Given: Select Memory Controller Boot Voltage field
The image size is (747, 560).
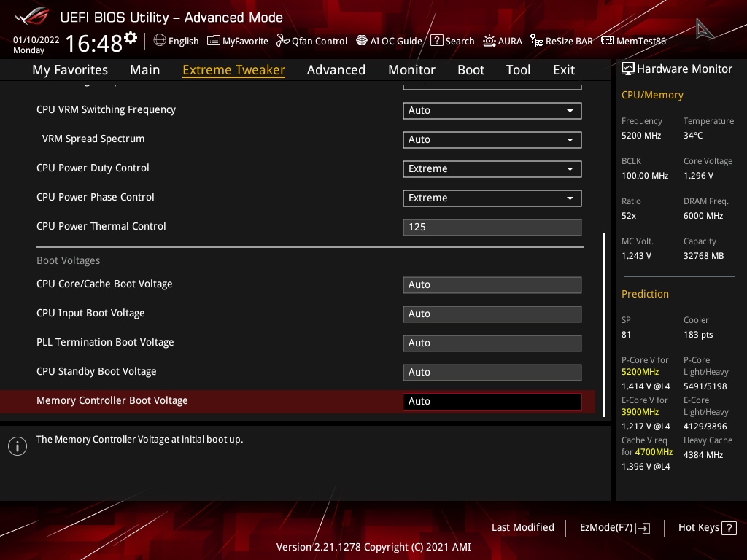Looking at the screenshot, I should pyautogui.click(x=492, y=402).
